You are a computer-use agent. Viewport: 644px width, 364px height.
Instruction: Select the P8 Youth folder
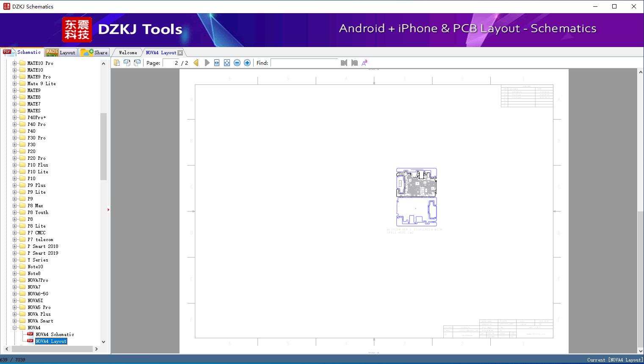pyautogui.click(x=38, y=212)
